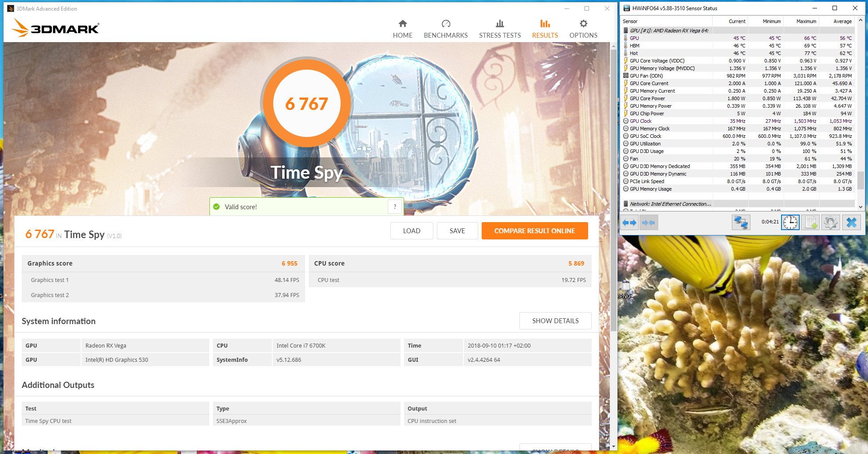Click Time Spy CPU test output row
The image size is (868, 454).
pyautogui.click(x=306, y=421)
